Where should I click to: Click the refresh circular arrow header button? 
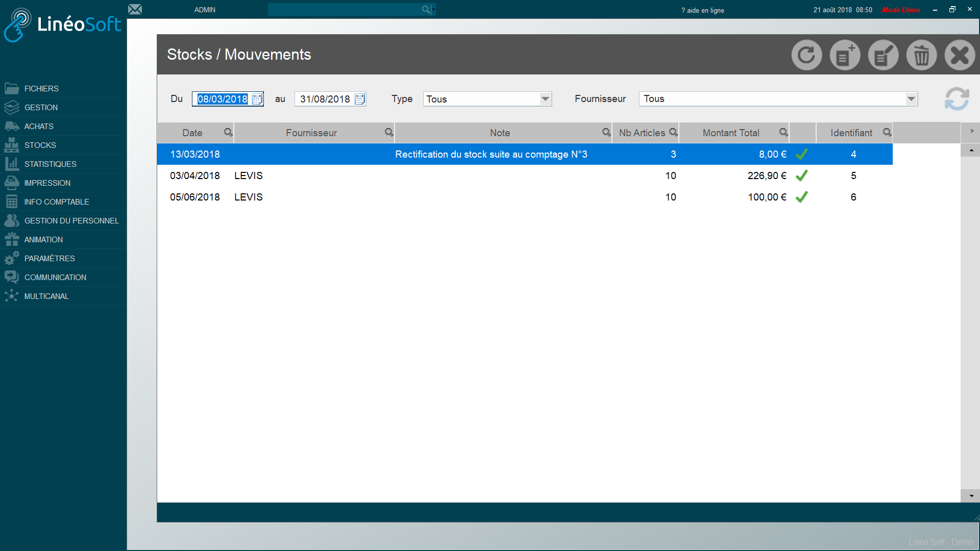point(806,55)
